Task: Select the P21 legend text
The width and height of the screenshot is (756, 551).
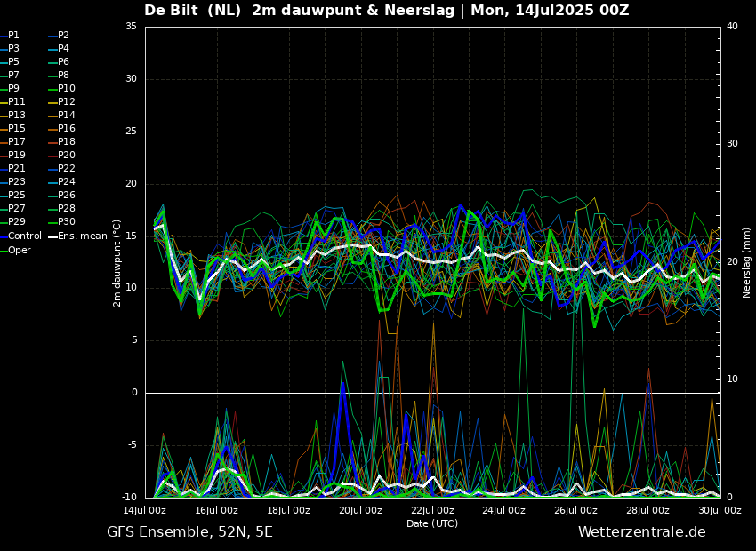Action: click(x=12, y=168)
